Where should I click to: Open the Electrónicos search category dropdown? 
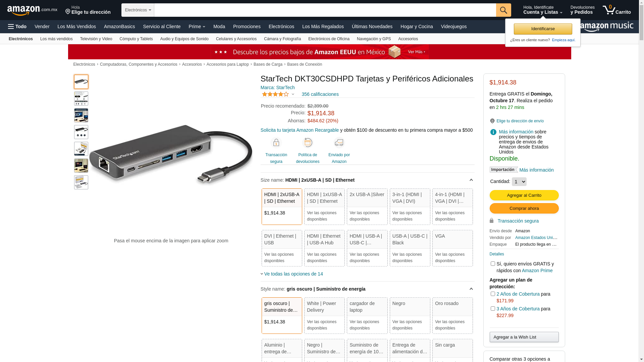tap(138, 10)
